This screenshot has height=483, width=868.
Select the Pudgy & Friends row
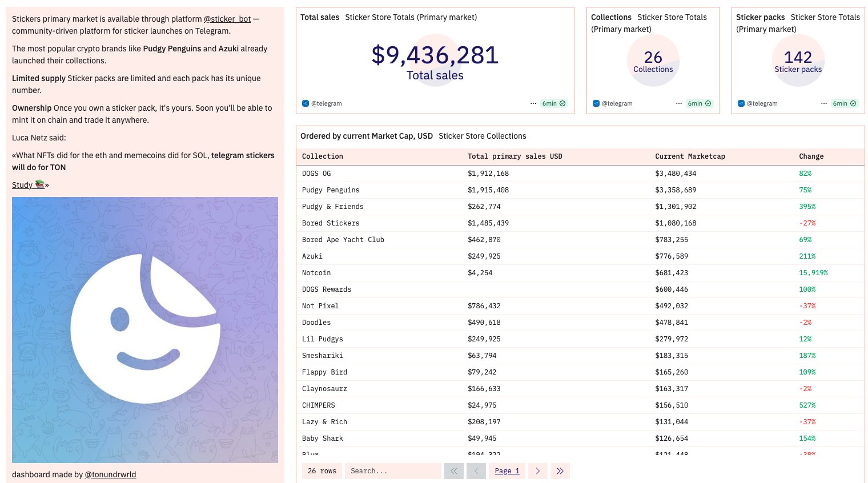tap(580, 207)
